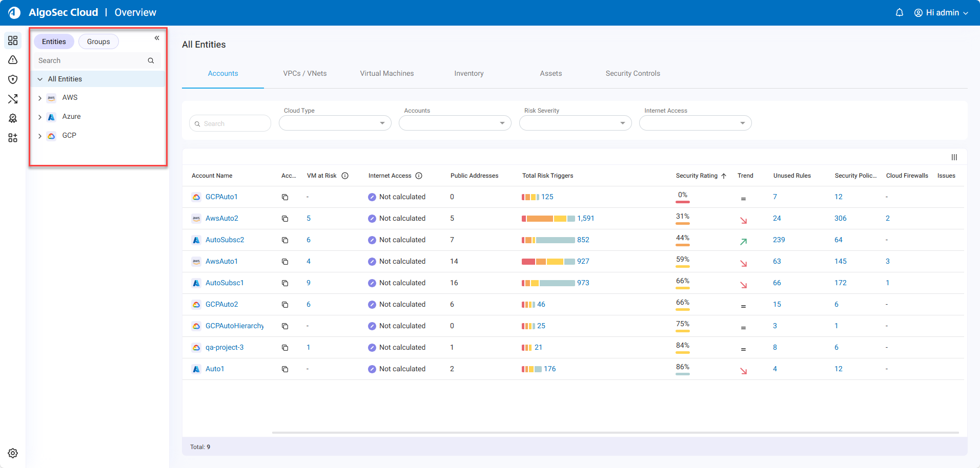Open the Security Controls tab
Image resolution: width=980 pixels, height=468 pixels.
coord(632,73)
